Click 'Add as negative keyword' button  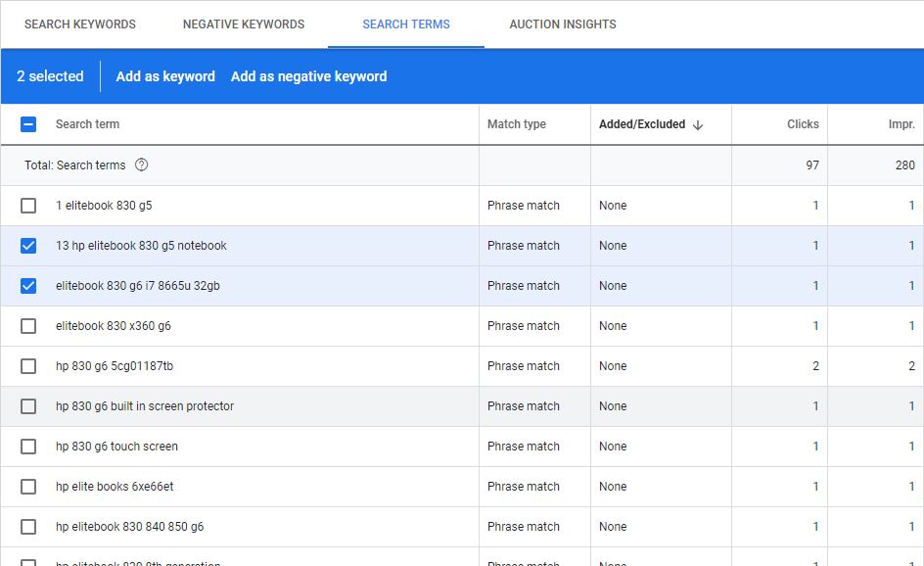pyautogui.click(x=308, y=76)
